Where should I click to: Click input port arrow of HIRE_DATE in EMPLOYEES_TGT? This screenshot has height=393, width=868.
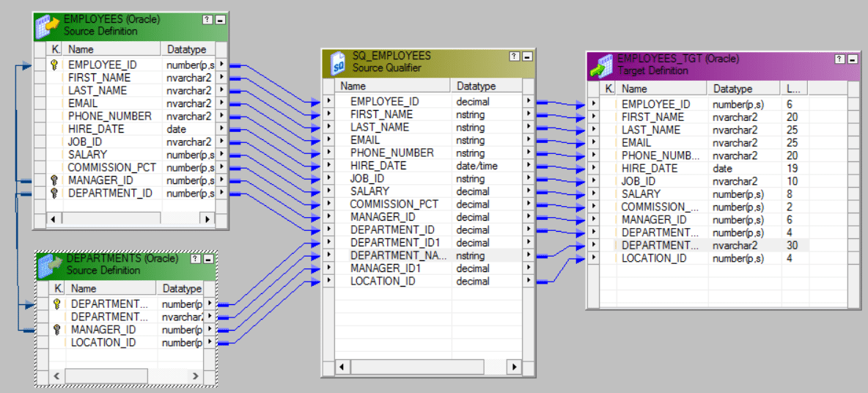(x=594, y=168)
